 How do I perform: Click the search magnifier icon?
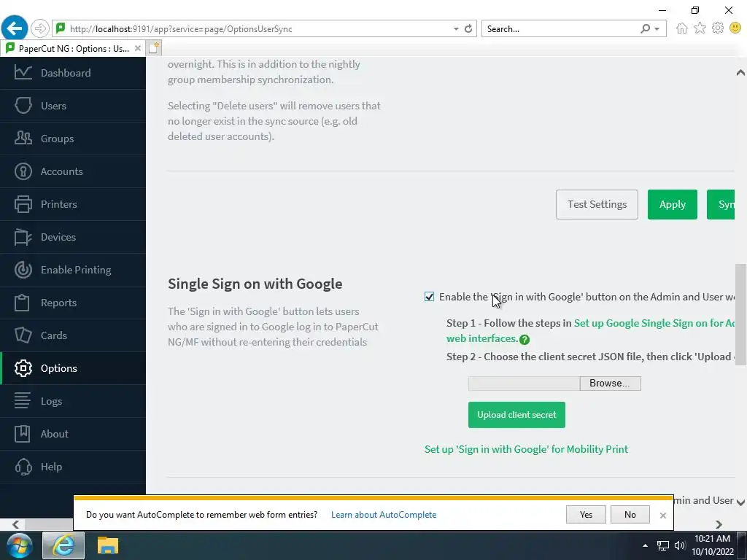(645, 28)
